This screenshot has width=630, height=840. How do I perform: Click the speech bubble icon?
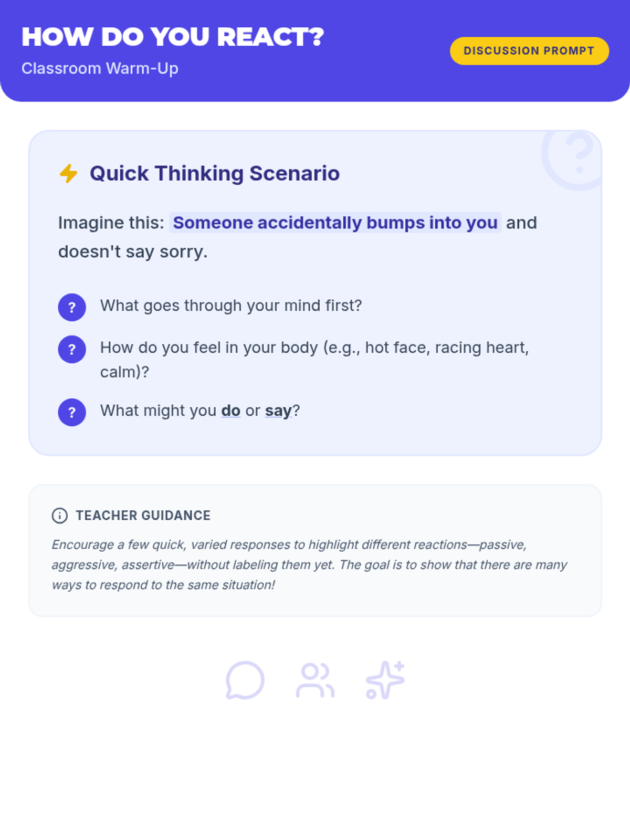tap(245, 680)
